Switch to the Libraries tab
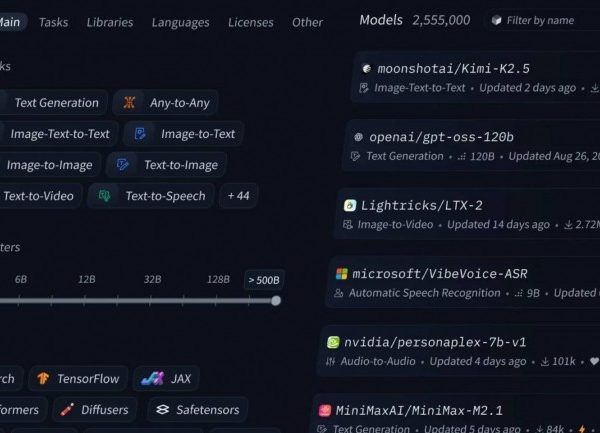The width and height of the screenshot is (600, 433). click(110, 22)
